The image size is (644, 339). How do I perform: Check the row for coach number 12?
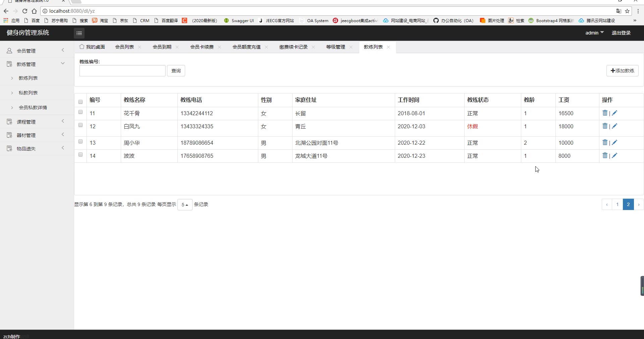[80, 125]
